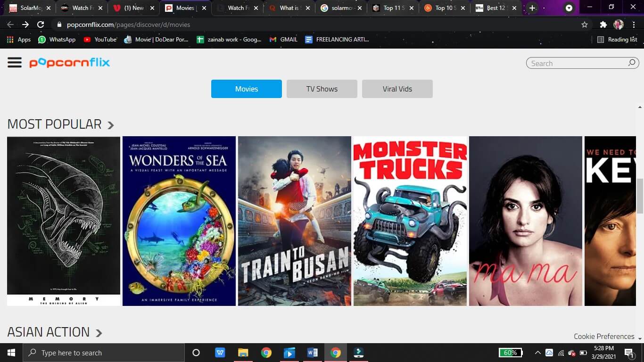Switch to the SolarMo browser tab
Viewport: 644px width, 362px height.
29,8
